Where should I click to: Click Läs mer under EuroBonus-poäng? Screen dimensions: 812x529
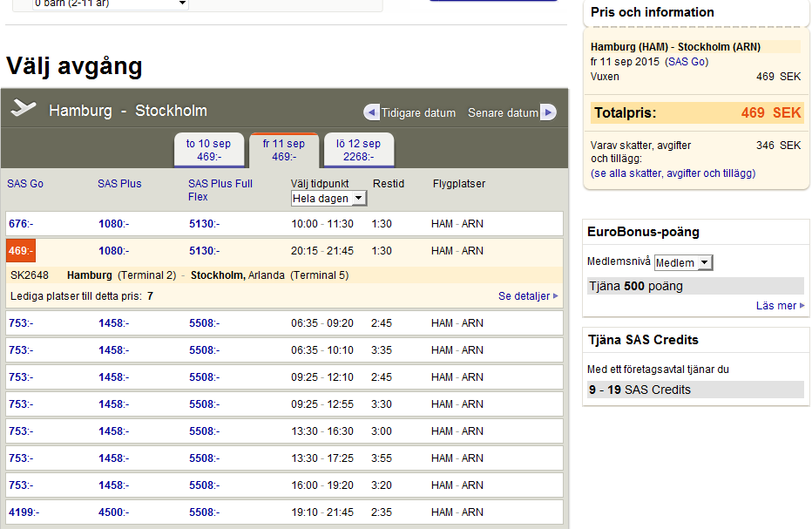[x=781, y=306]
